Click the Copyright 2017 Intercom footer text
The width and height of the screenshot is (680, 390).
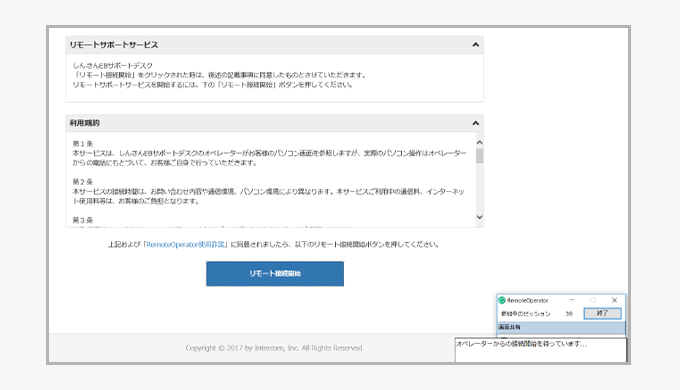(275, 348)
